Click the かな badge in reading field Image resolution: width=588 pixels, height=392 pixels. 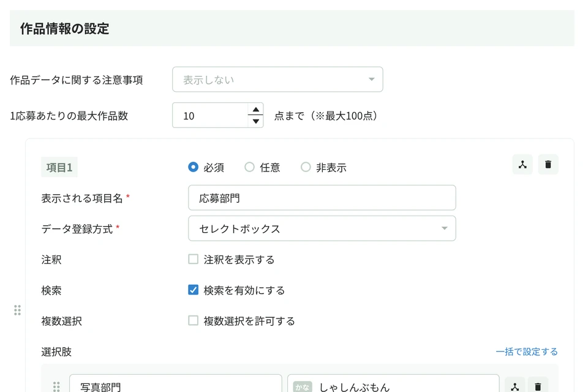[x=302, y=386]
